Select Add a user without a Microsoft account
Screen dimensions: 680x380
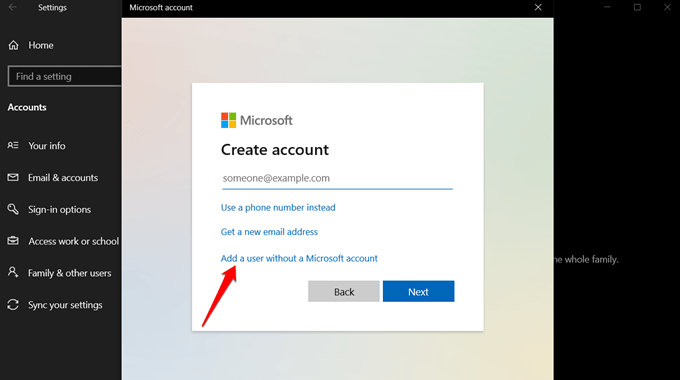point(299,258)
